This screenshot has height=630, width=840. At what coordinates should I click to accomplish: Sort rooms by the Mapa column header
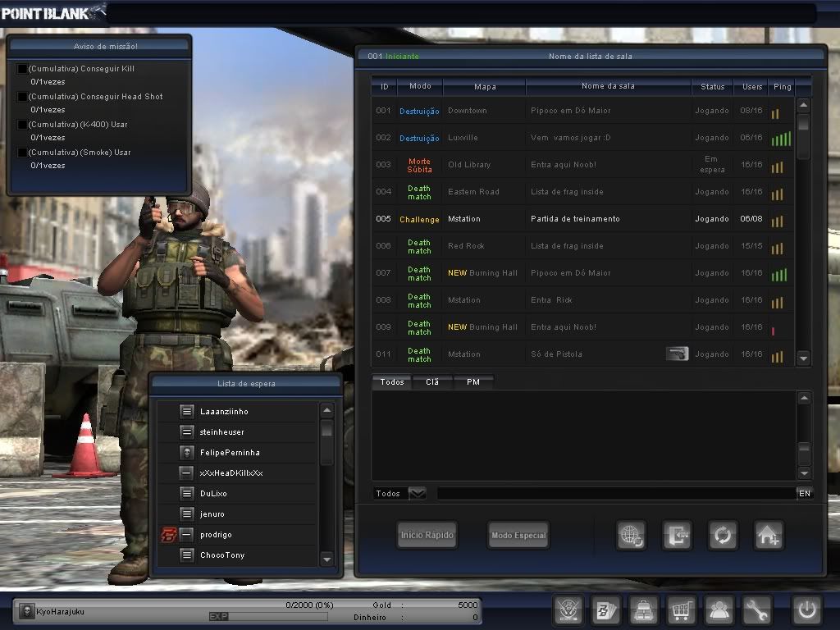click(485, 86)
